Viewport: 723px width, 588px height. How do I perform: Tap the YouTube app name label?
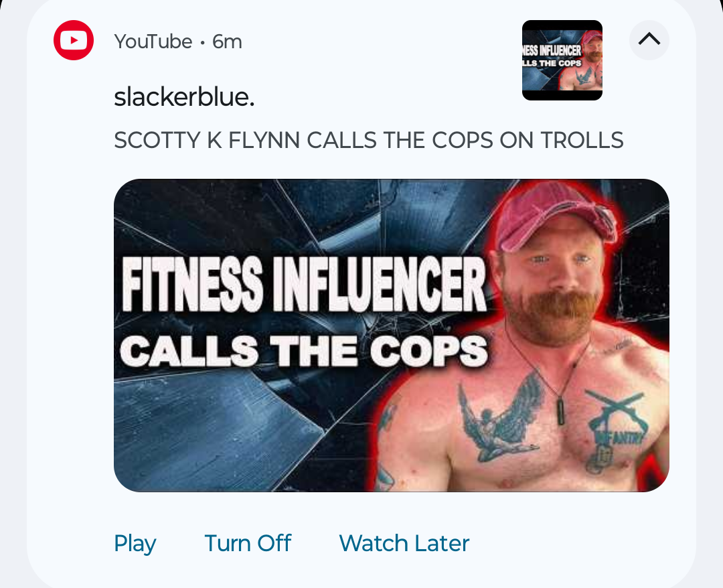tap(153, 42)
